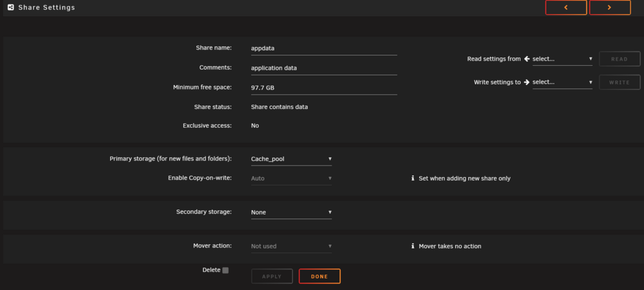Click the Share Settings share icon
The image size is (644, 290).
click(x=11, y=7)
